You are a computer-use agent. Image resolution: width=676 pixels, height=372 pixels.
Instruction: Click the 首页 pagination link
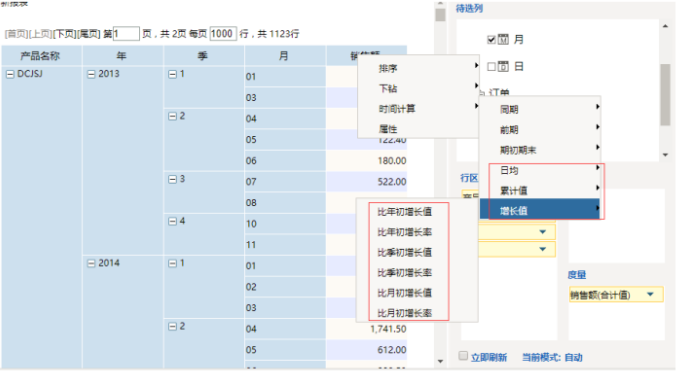pos(16,34)
